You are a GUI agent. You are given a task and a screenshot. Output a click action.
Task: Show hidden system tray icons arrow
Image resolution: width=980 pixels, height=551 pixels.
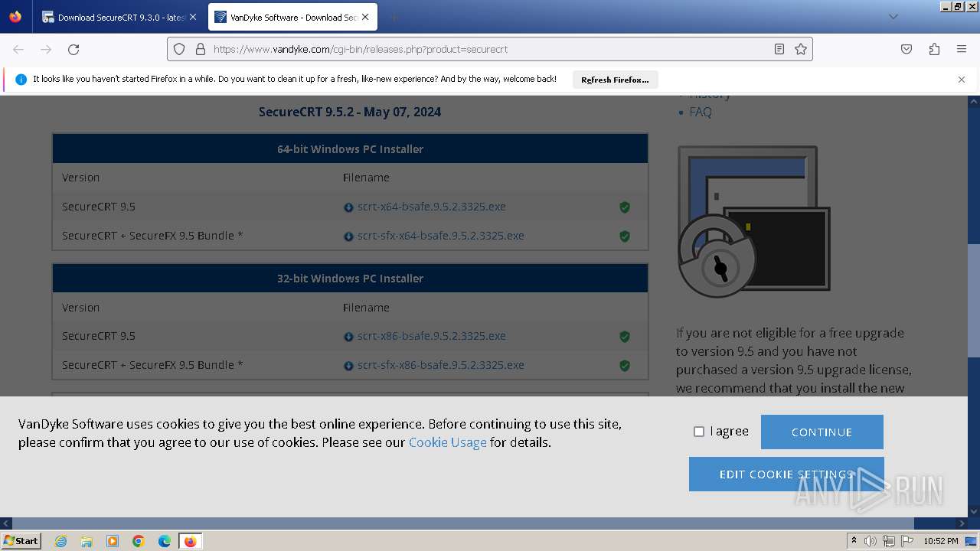(x=854, y=540)
